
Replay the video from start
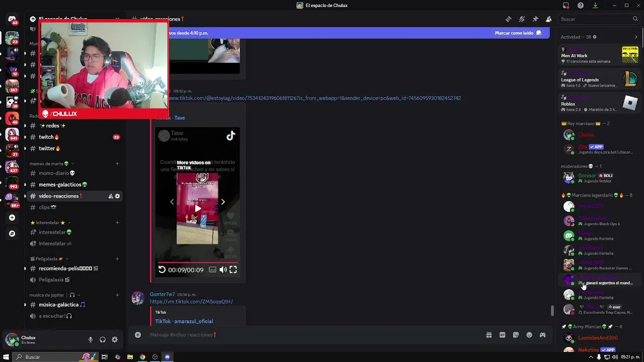pyautogui.click(x=162, y=270)
